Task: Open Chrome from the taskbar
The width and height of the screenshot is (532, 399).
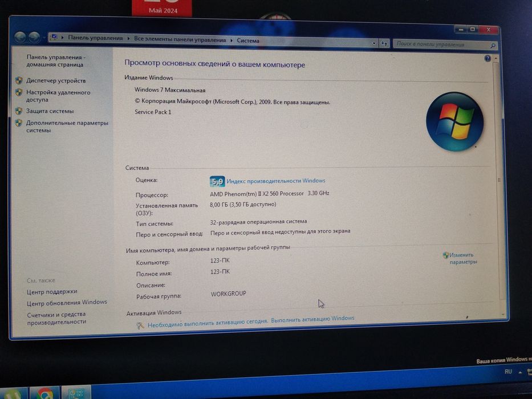Action: coord(45,393)
